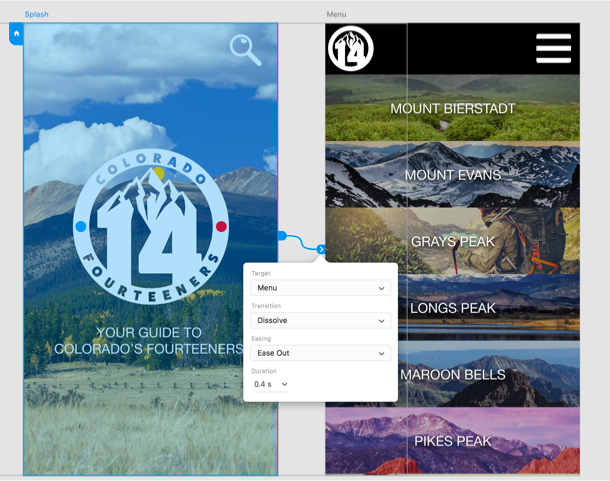This screenshot has height=481, width=610.
Task: Open the Duration dropdown showing 0.4 s
Action: pos(271,384)
